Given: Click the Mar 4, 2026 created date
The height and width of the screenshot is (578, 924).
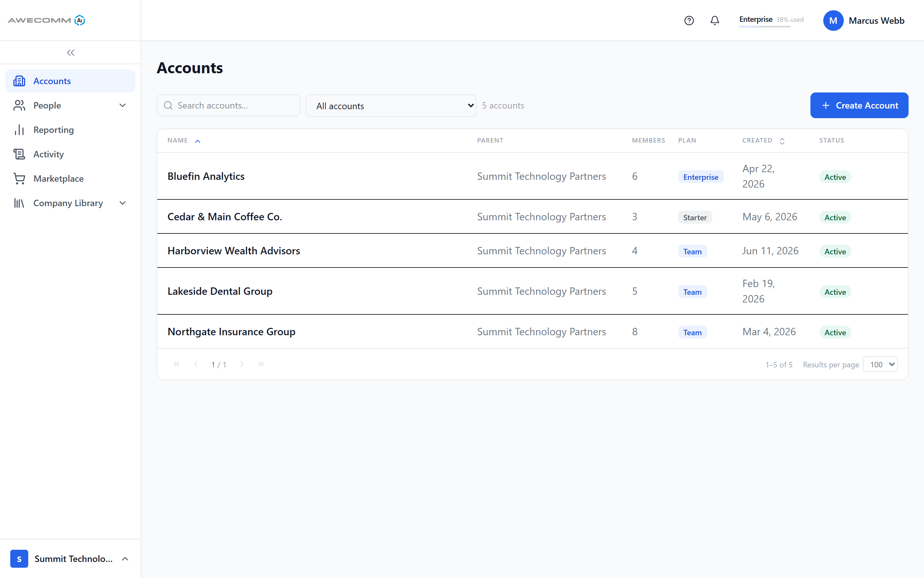Looking at the screenshot, I should pyautogui.click(x=769, y=332).
